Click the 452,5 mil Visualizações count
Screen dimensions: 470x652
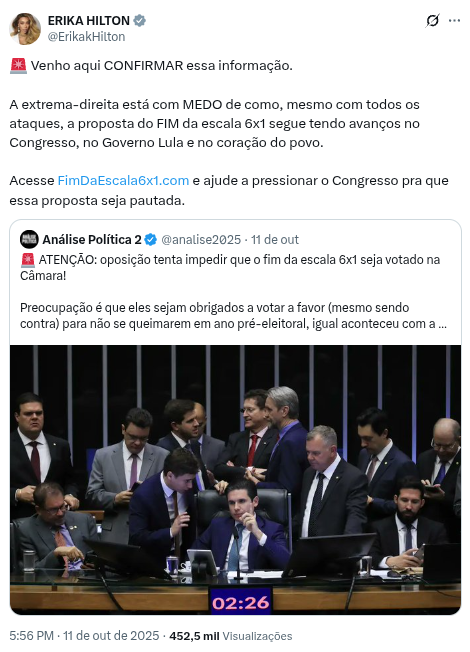point(231,636)
